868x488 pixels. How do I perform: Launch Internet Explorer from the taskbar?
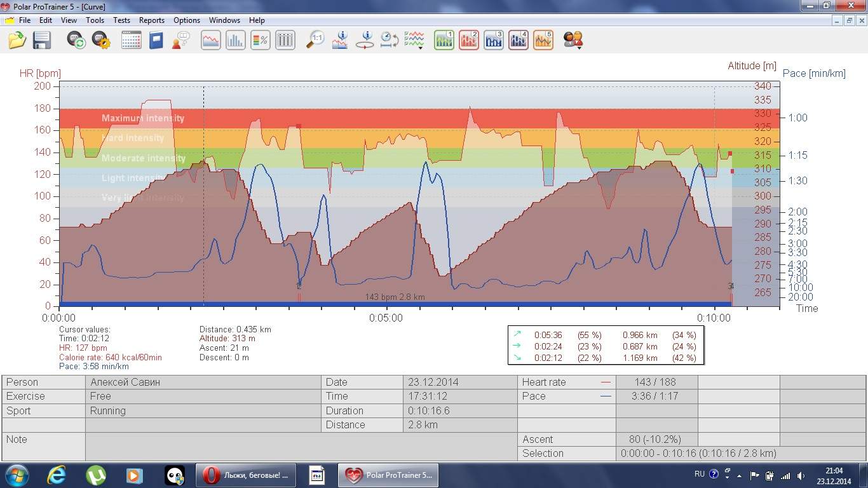[57, 475]
